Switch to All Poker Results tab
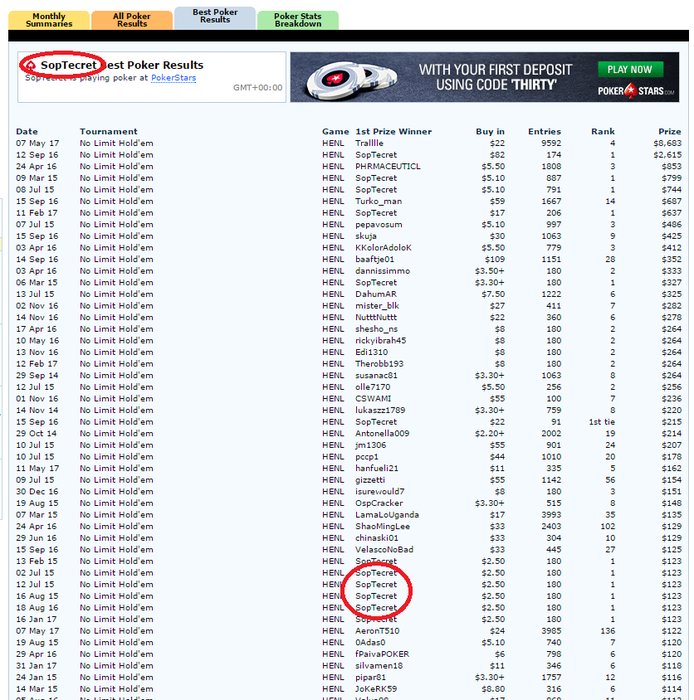Image resolution: width=694 pixels, height=700 pixels. pyautogui.click(x=132, y=20)
